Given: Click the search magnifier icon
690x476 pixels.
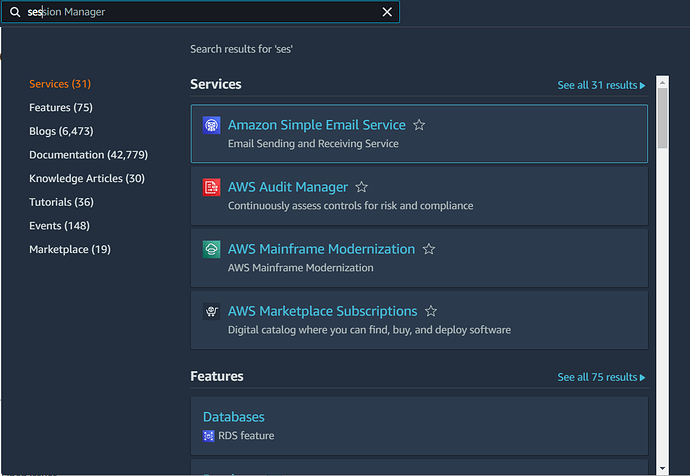Looking at the screenshot, I should [15, 12].
